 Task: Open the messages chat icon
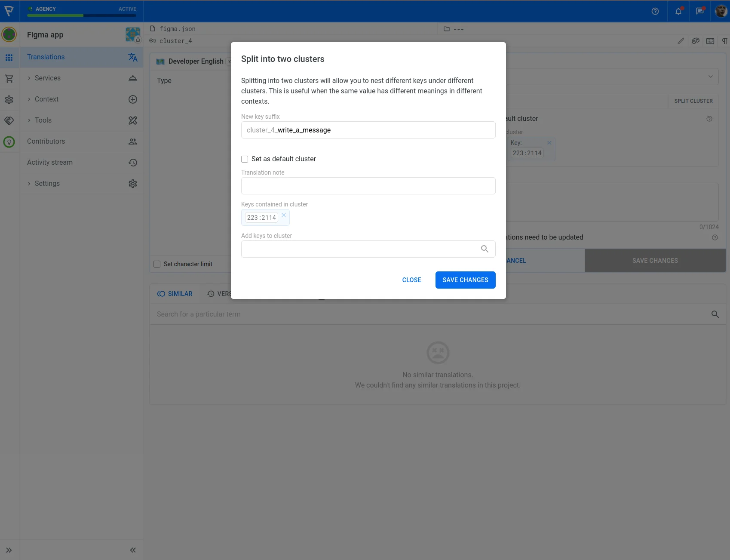[700, 11]
